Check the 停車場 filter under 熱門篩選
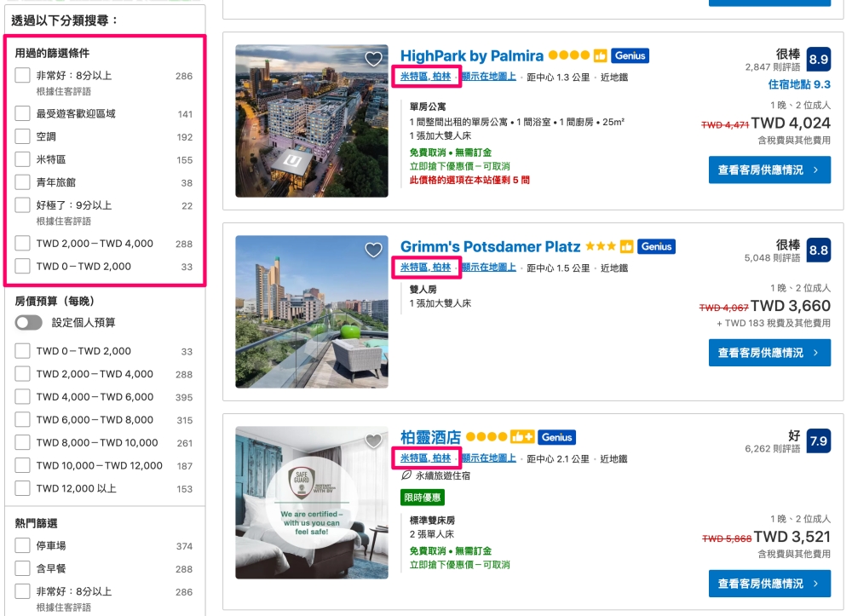 coord(22,545)
